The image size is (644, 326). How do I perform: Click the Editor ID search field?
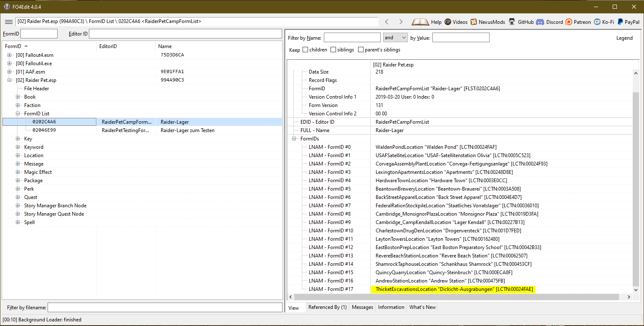pos(185,34)
